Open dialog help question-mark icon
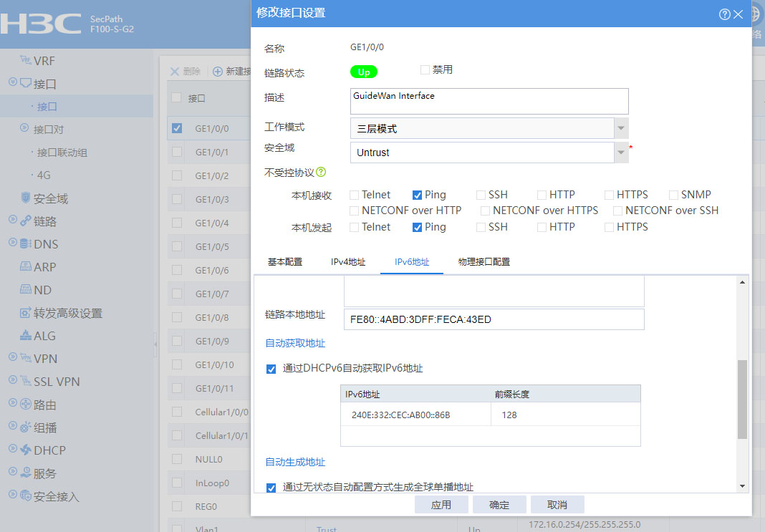 [x=724, y=14]
